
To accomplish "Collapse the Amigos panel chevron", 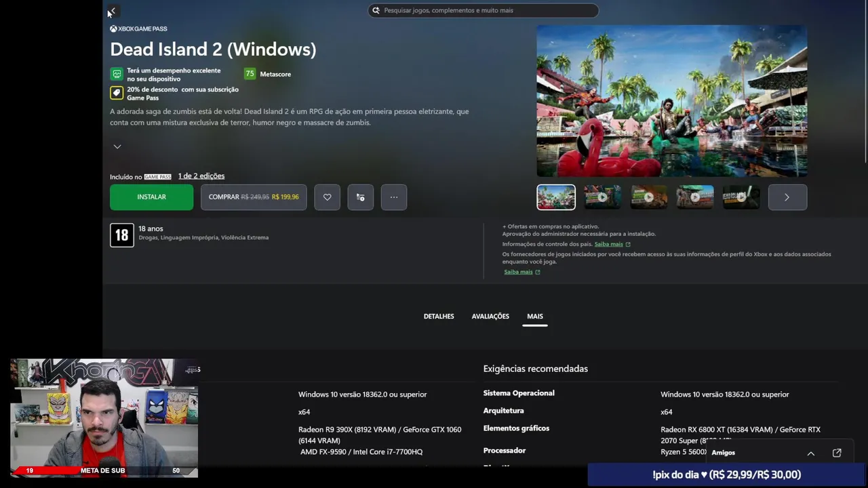I will click(x=810, y=453).
